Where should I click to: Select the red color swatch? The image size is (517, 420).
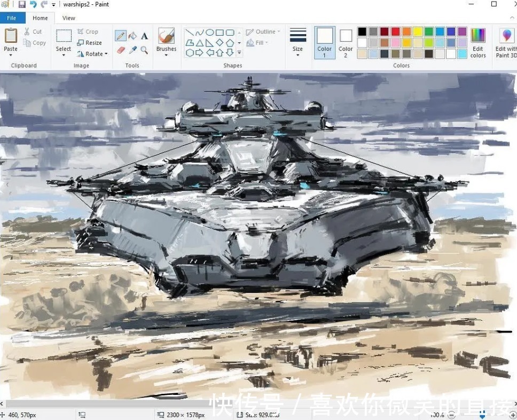coord(396,32)
